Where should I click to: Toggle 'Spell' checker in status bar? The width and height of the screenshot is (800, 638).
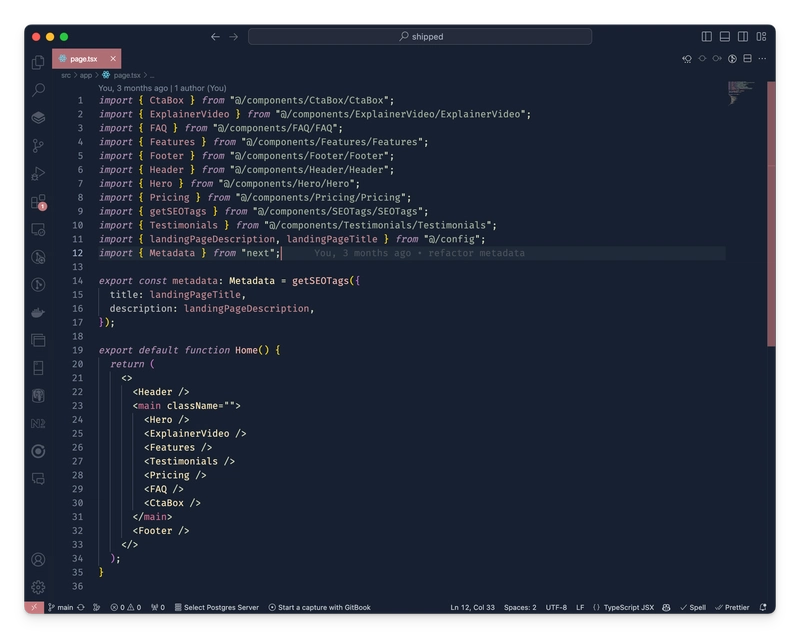[693, 607]
